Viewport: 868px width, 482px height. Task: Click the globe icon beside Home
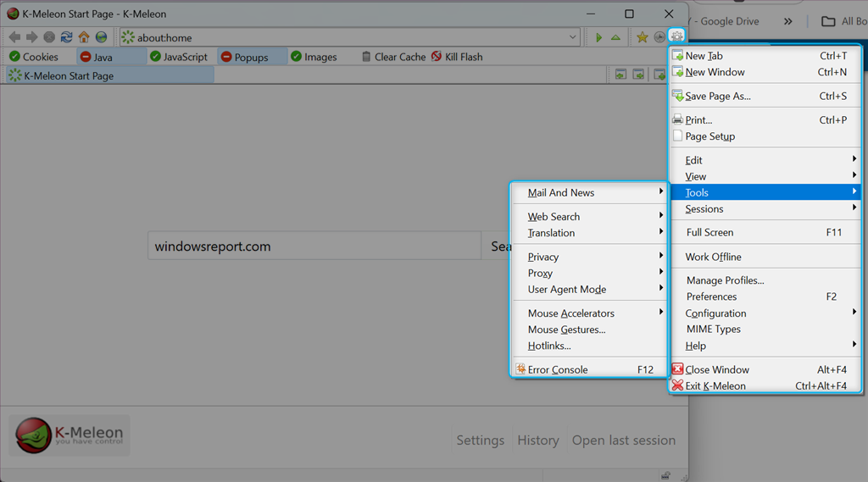[x=102, y=37]
